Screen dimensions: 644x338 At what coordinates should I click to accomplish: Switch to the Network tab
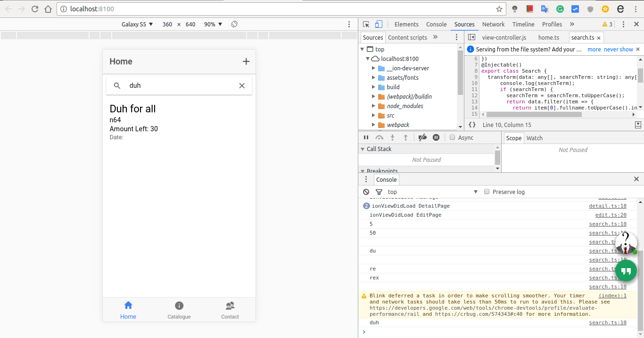click(x=493, y=24)
